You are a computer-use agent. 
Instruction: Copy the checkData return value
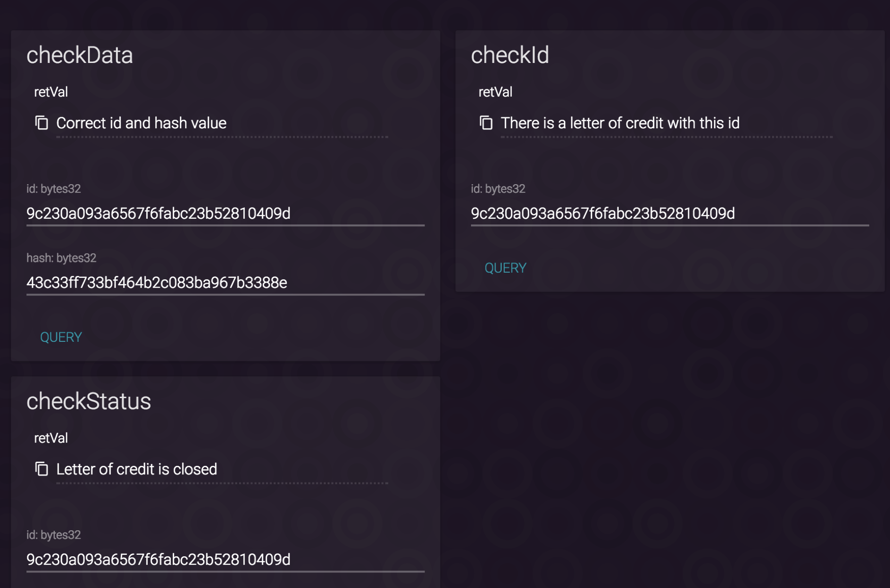(x=42, y=123)
